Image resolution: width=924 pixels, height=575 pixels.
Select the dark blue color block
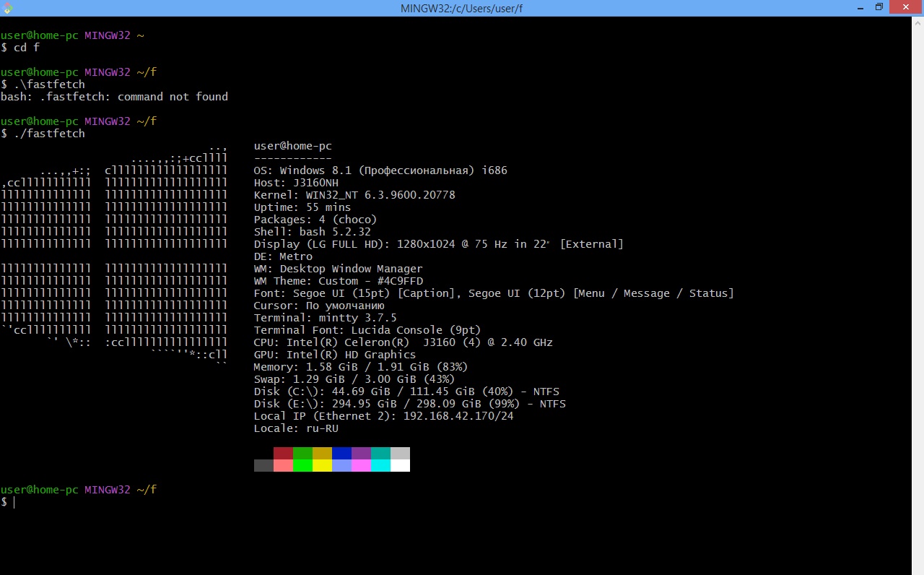341,453
